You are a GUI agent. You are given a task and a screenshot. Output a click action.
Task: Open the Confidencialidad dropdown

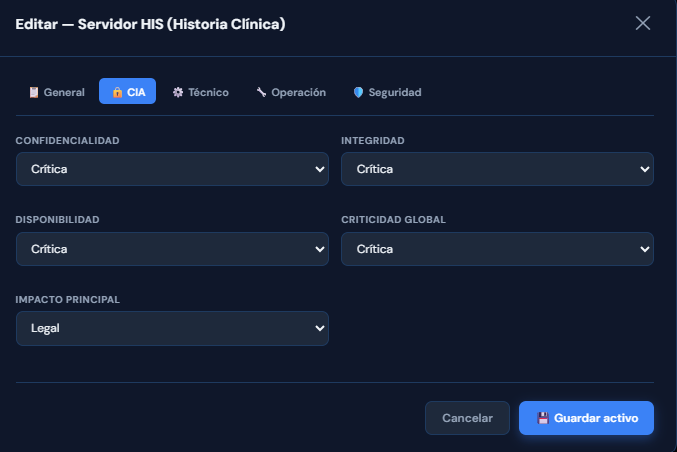172,169
